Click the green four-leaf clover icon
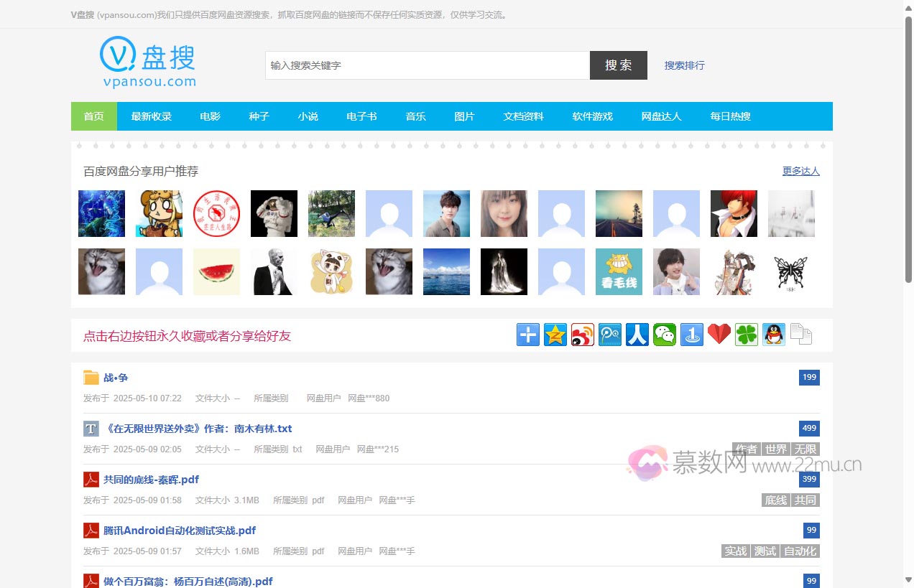 tap(747, 335)
